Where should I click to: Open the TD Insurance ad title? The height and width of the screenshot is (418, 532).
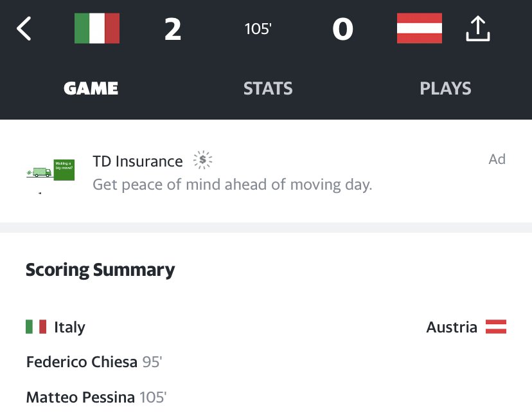point(137,161)
